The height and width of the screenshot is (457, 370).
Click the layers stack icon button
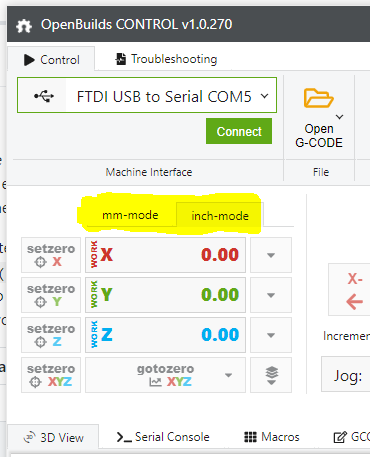click(x=271, y=375)
